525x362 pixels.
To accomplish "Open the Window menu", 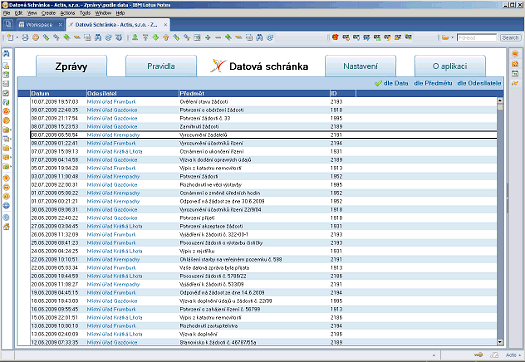I will 103,13.
